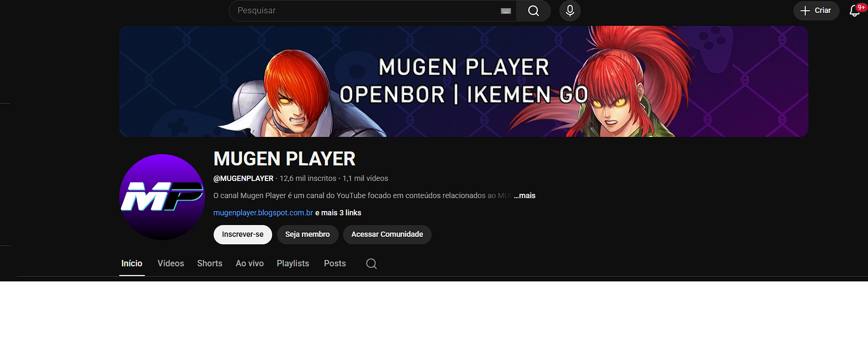868x348 pixels.
Task: Subscribe using the Inscrever-se button
Action: coord(243,235)
